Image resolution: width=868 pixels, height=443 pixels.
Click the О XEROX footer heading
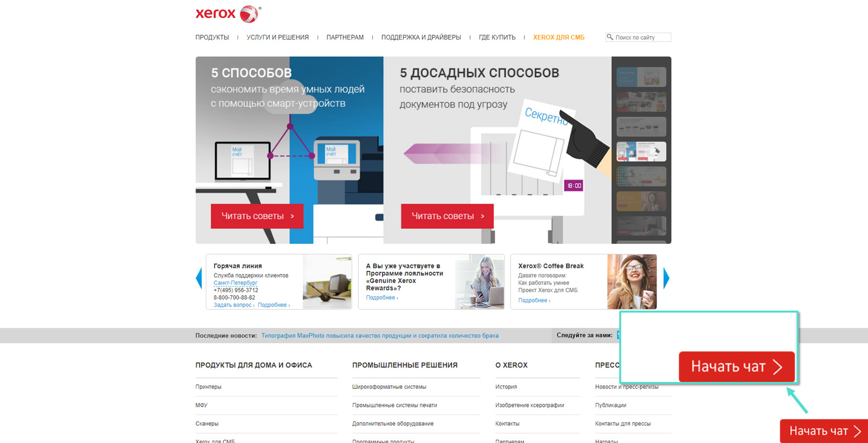click(511, 365)
